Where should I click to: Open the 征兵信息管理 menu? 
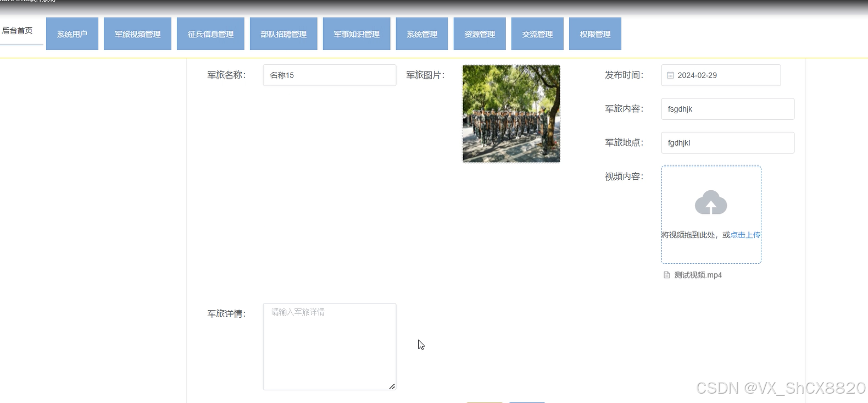pos(210,34)
